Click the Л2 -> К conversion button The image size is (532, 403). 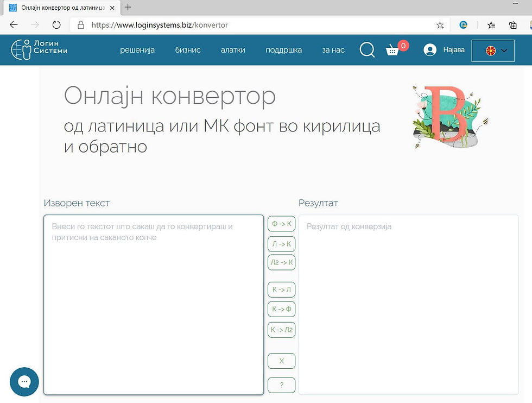[281, 262]
